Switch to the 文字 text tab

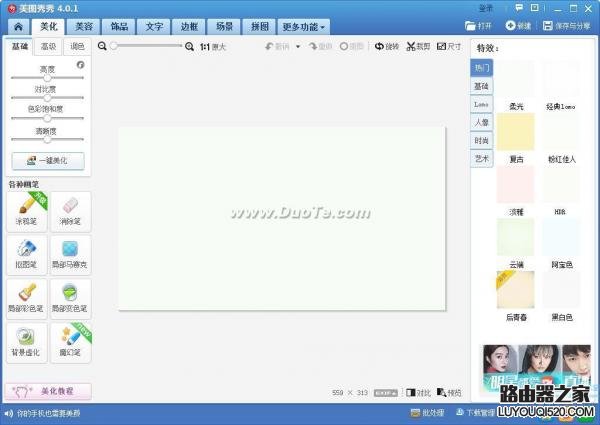[x=154, y=27]
